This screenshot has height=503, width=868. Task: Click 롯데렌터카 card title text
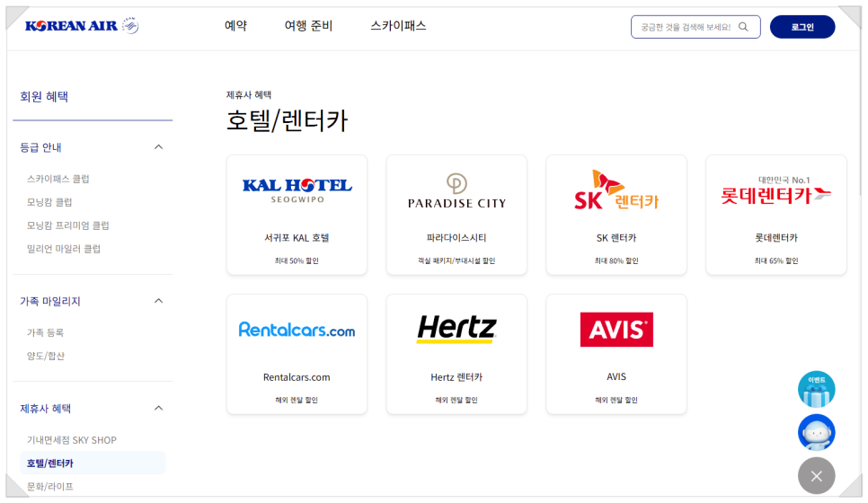point(776,238)
